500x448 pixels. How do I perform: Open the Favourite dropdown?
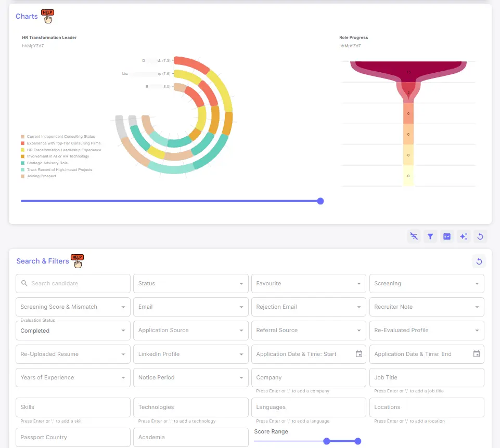[x=309, y=284]
